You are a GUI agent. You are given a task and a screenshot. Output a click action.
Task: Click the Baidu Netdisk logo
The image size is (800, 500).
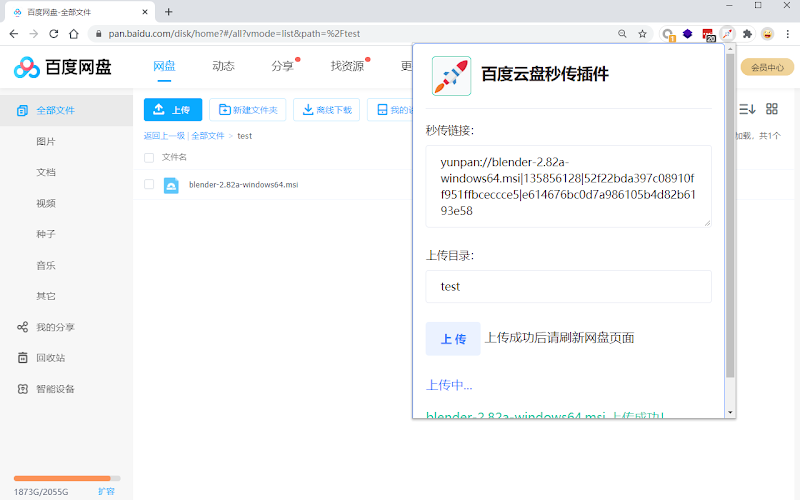(x=62, y=67)
